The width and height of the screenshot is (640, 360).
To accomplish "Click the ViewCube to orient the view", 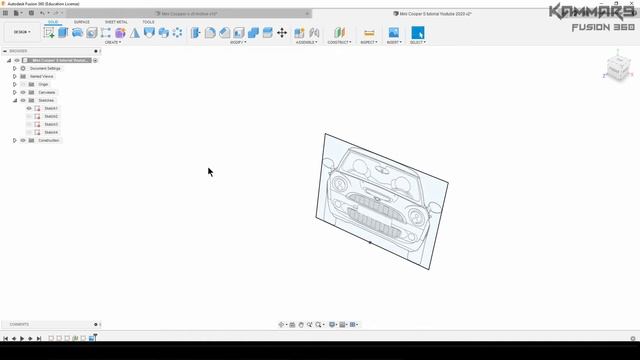I will [x=618, y=68].
